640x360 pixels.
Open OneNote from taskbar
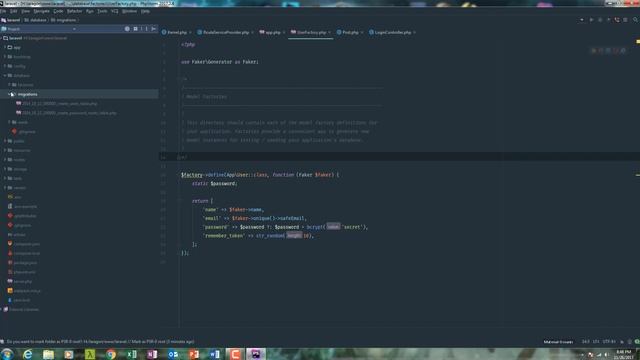152,354
